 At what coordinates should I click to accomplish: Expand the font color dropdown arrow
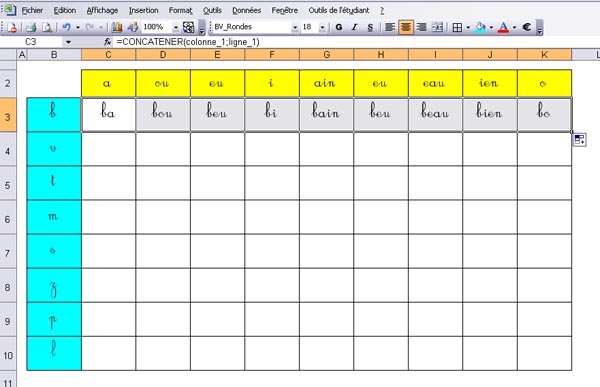point(514,27)
